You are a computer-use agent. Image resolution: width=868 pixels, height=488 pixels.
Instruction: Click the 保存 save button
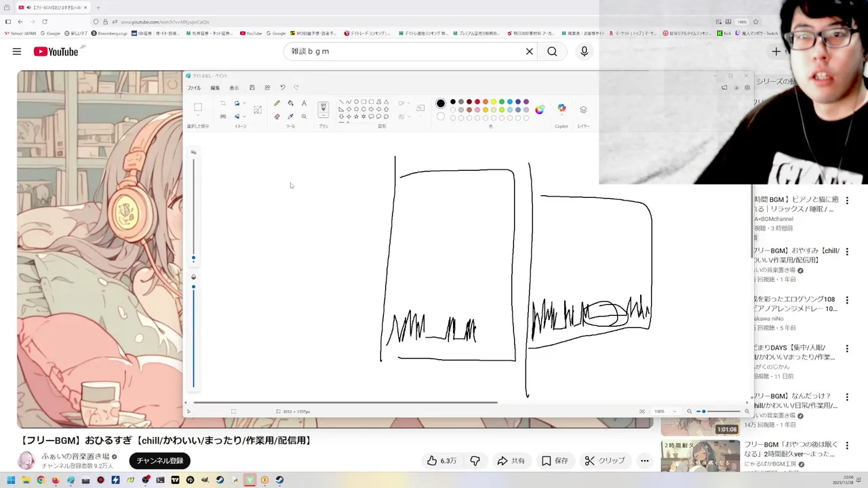pyautogui.click(x=555, y=461)
